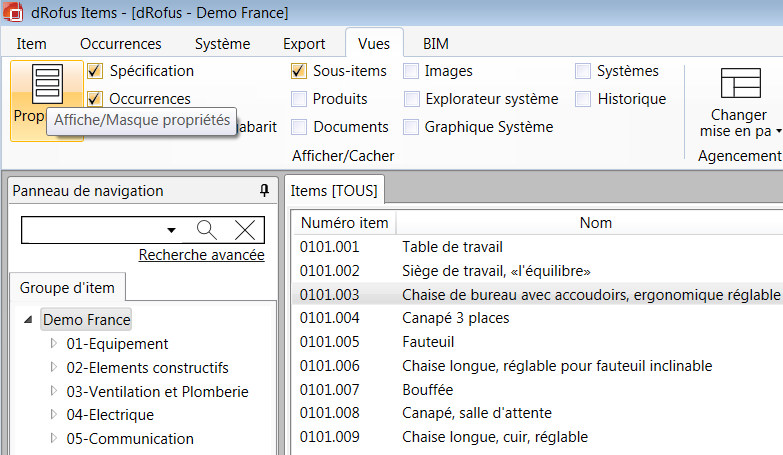The image size is (783, 455).
Task: Open the Export ribbon tab
Action: (304, 44)
